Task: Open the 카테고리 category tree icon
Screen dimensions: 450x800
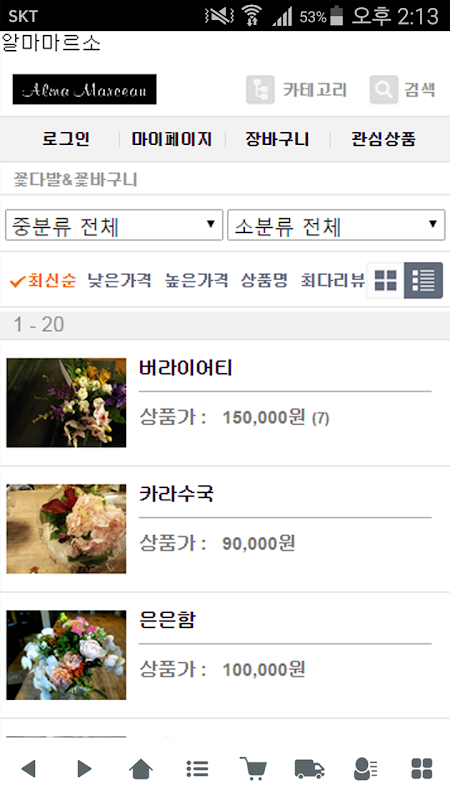Action: [260, 90]
